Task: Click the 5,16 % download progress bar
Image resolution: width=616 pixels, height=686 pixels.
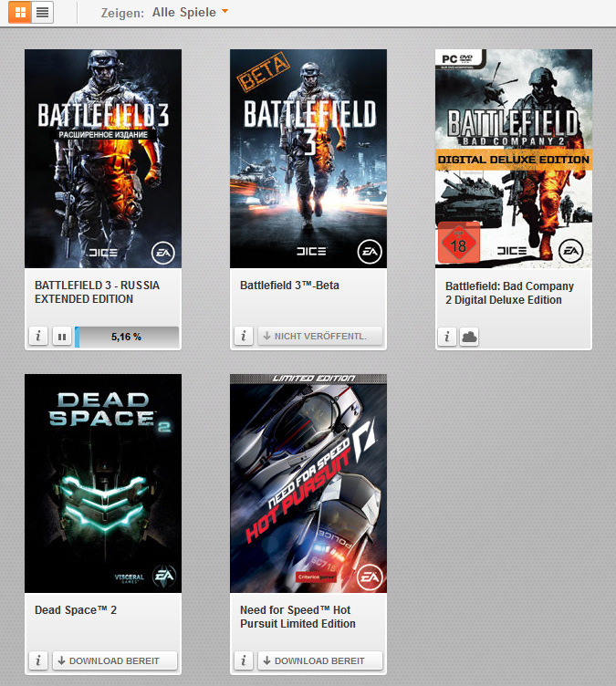Action: coord(127,337)
